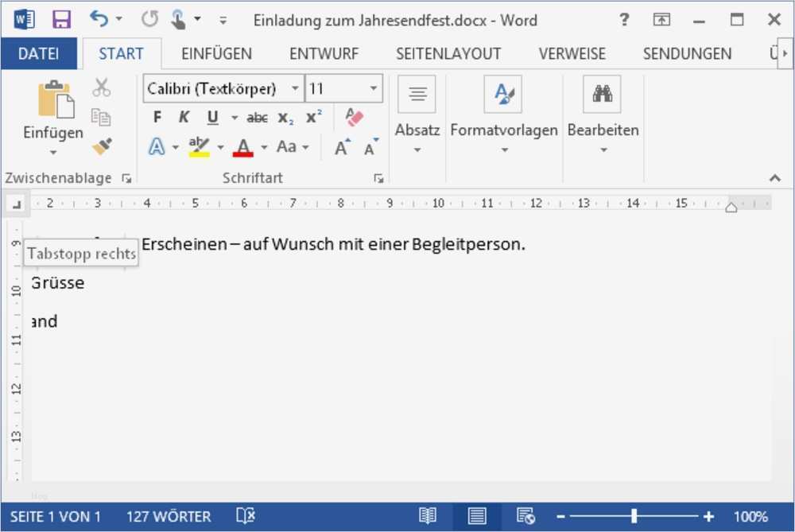
Task: Toggle bold formatting with F
Action: point(156,116)
